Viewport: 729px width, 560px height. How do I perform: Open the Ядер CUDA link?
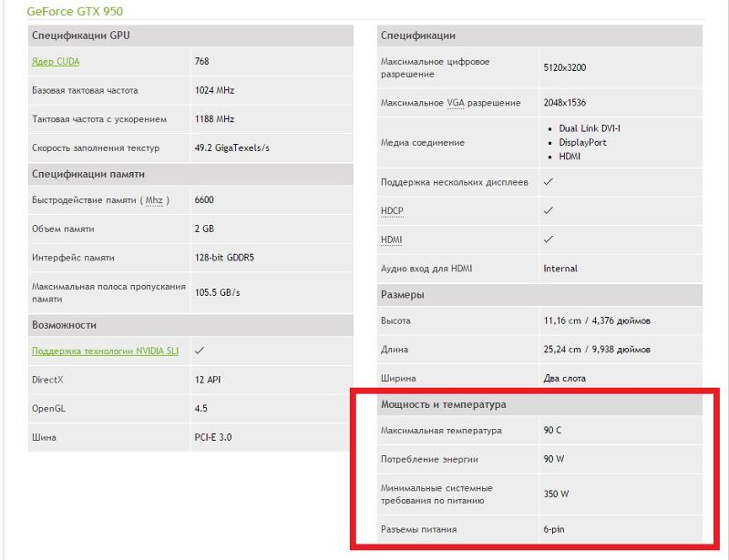tap(56, 61)
